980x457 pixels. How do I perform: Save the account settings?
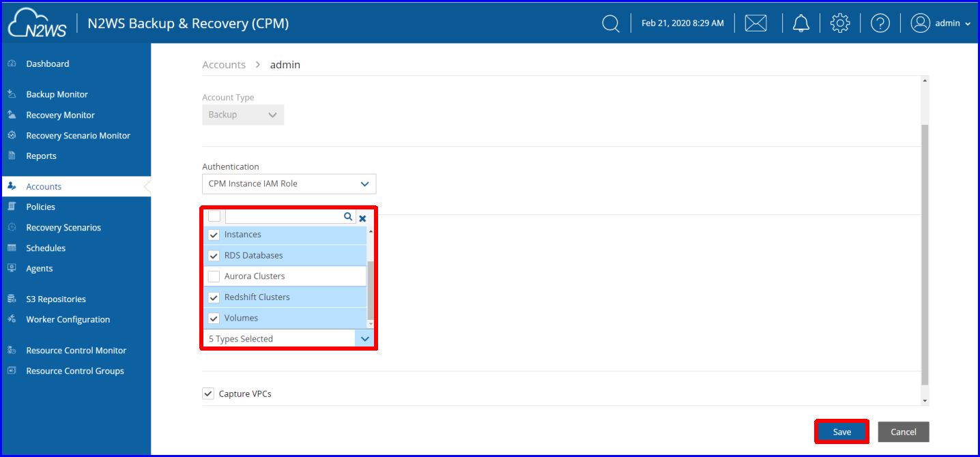[x=841, y=432]
